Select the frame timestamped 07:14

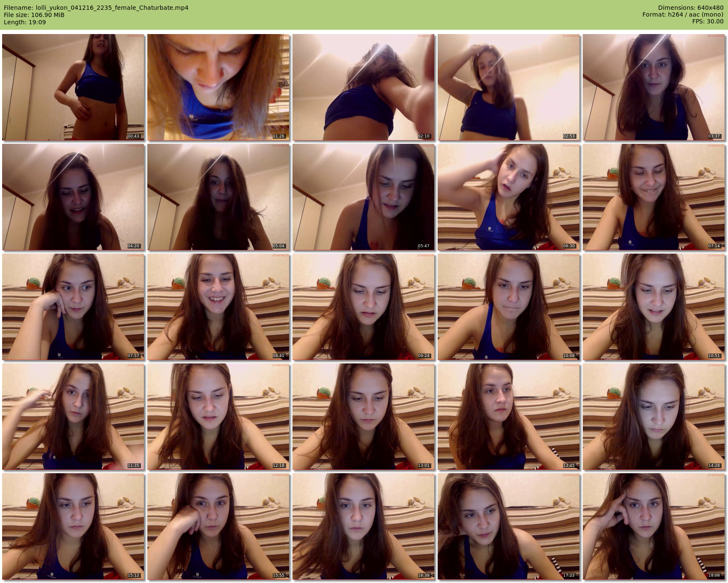[654, 197]
